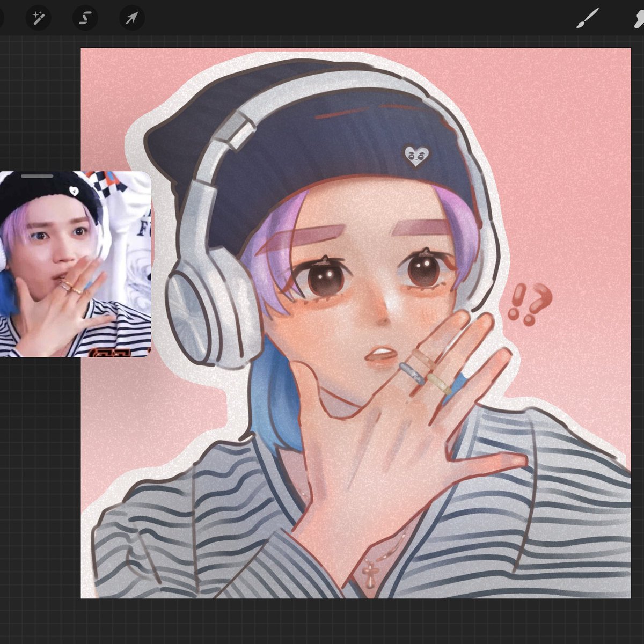This screenshot has width=644, height=644.
Task: Select the Transform arrow tool
Action: [132, 18]
